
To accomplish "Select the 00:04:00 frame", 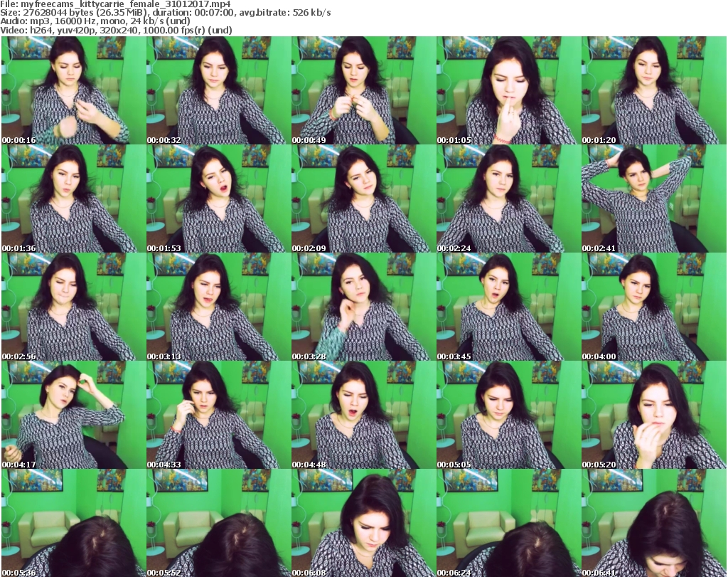I will [653, 307].
